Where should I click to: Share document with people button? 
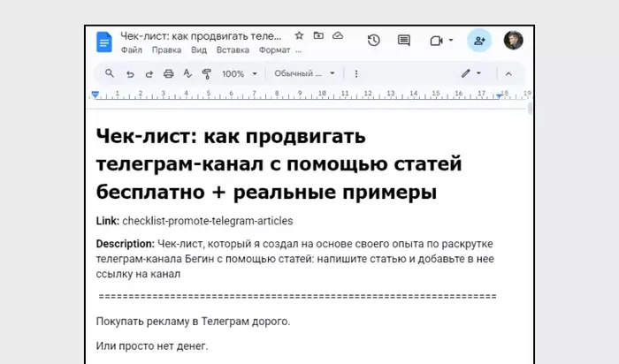(479, 41)
